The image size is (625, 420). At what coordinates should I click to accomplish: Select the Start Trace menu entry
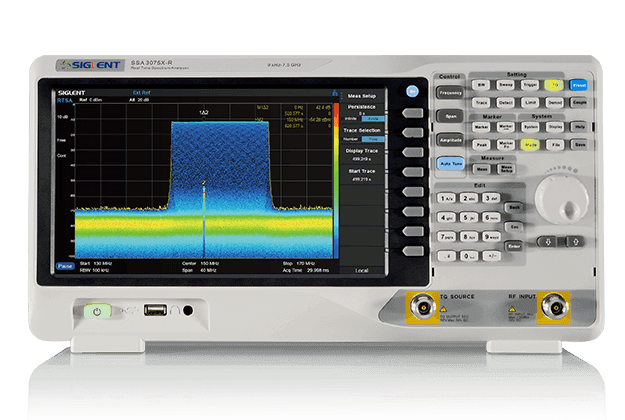(x=362, y=175)
